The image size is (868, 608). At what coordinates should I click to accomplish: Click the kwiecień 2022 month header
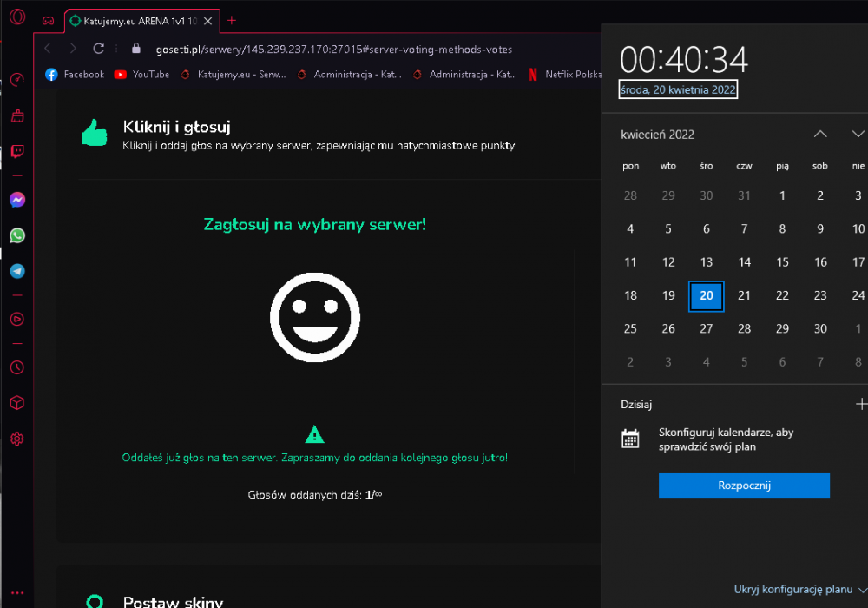[658, 135]
